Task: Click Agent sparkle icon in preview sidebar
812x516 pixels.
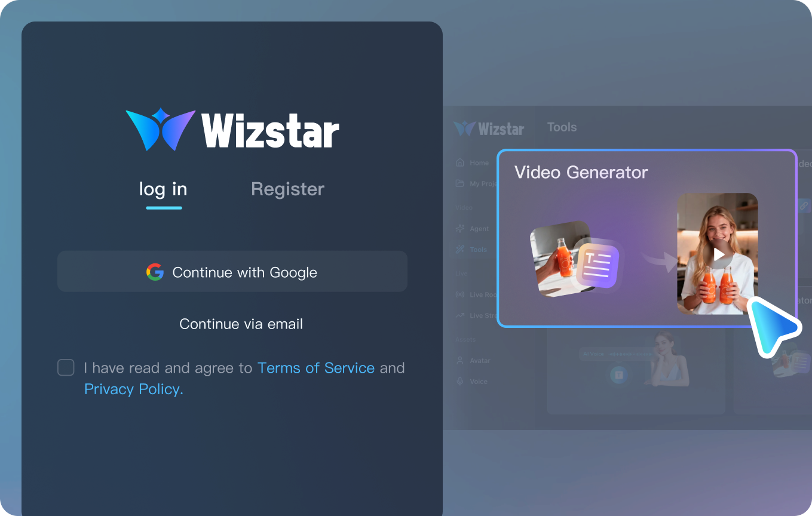Action: pyautogui.click(x=460, y=229)
